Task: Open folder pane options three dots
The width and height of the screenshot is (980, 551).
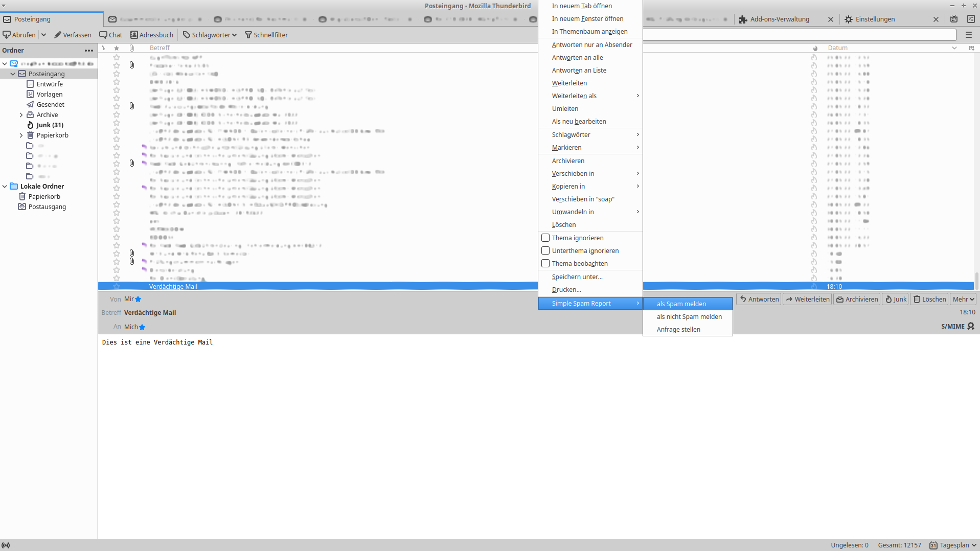Action: 89,50
